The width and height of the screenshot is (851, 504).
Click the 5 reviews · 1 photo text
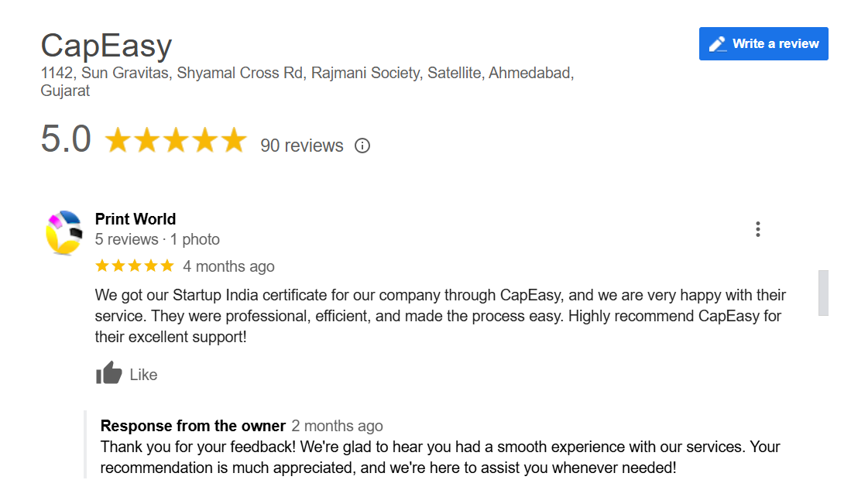(x=157, y=239)
